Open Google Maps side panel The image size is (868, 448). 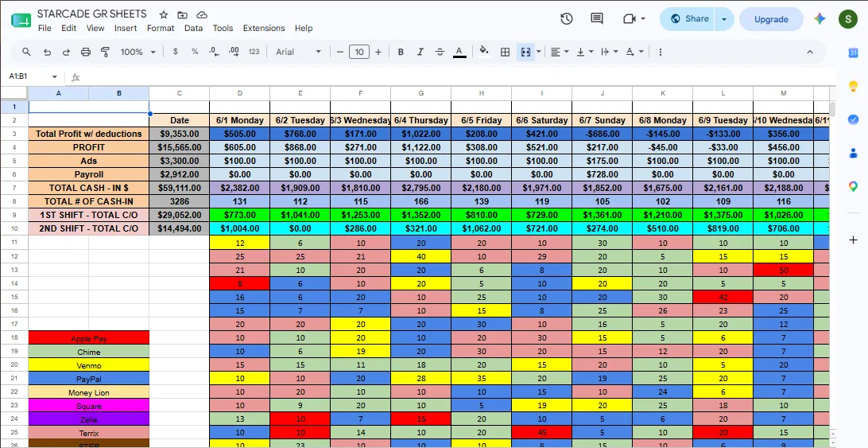(853, 186)
